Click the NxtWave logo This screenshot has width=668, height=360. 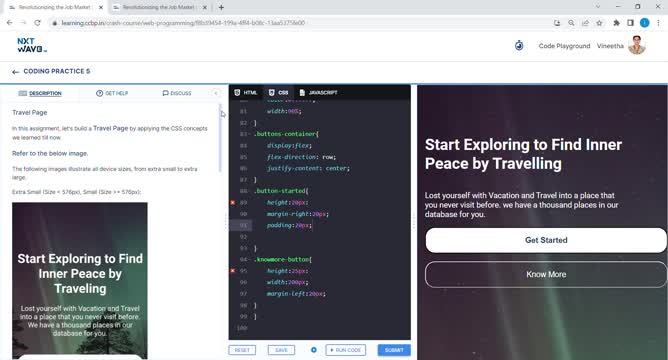pos(32,45)
